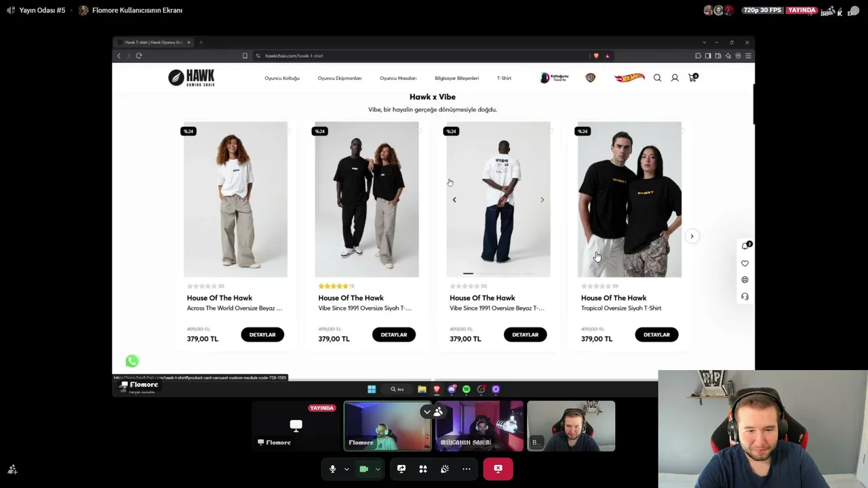Open the heart favorites icon in the side widget
The height and width of the screenshot is (488, 868).
[745, 263]
